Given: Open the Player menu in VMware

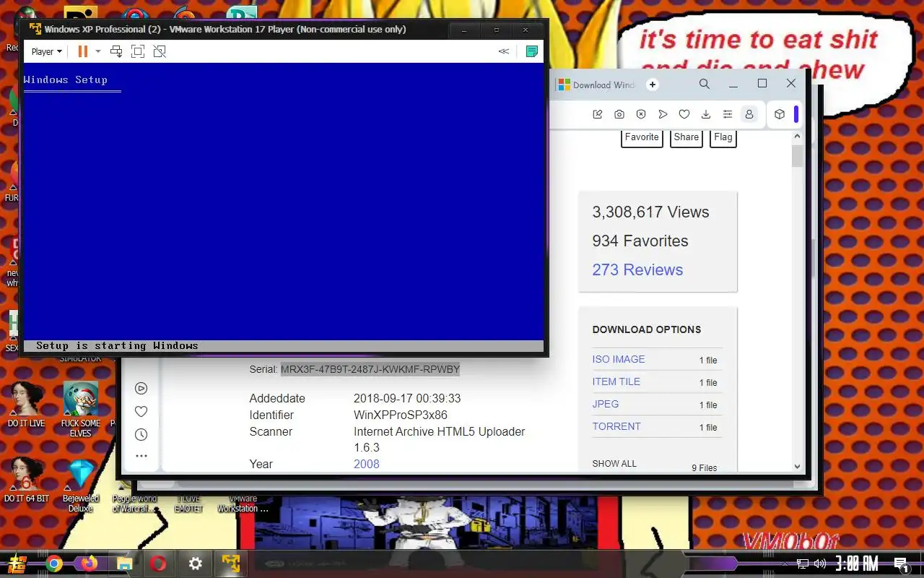Looking at the screenshot, I should coord(46,51).
